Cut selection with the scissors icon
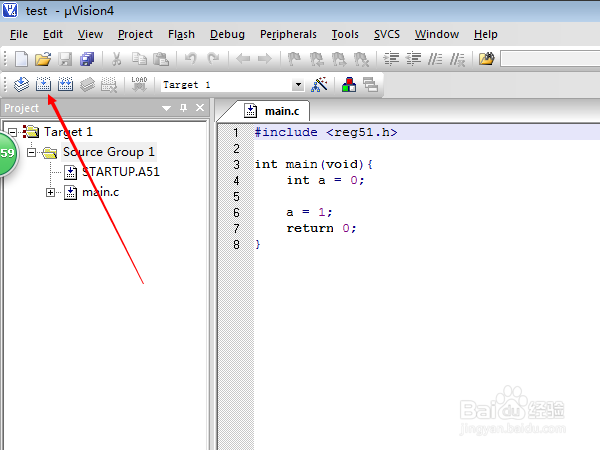 116,59
